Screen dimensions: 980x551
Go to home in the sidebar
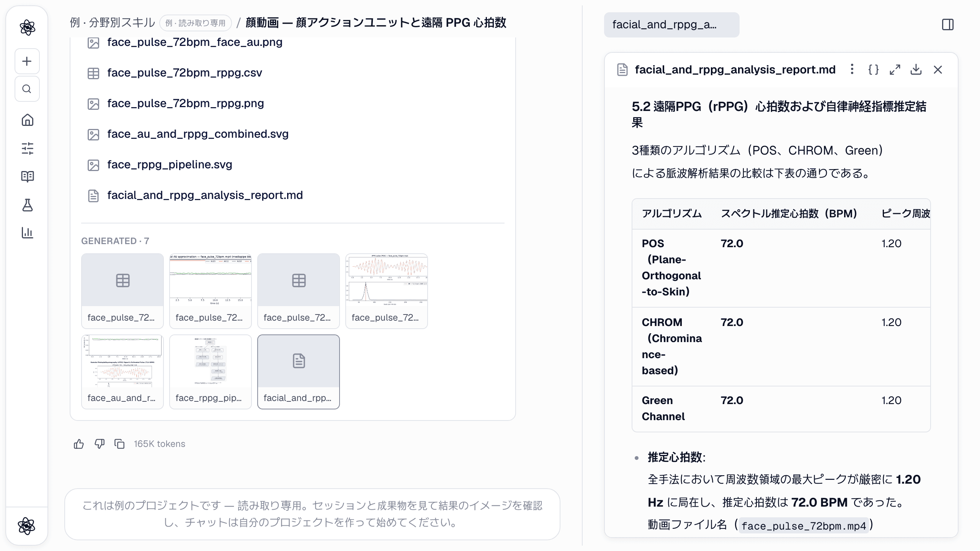[27, 120]
